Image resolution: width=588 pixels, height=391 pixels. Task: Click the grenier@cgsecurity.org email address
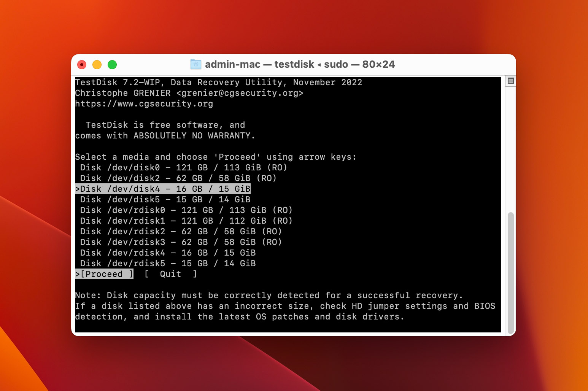(240, 93)
